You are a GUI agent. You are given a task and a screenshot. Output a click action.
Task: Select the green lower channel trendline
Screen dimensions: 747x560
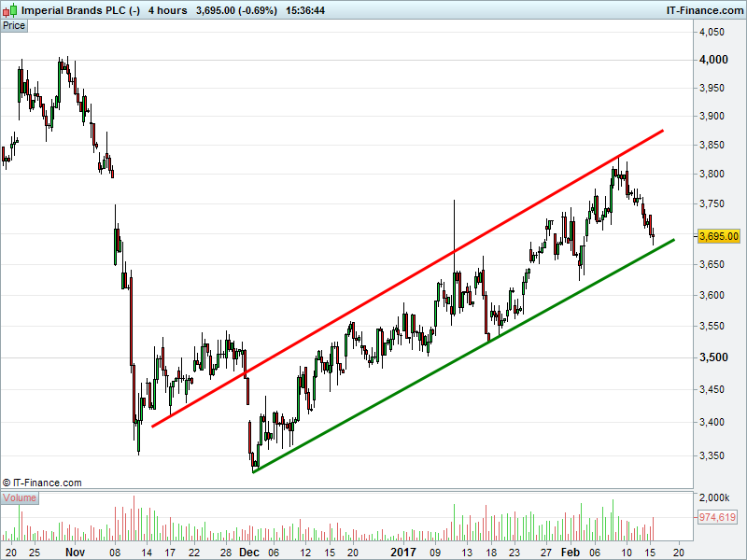463,356
